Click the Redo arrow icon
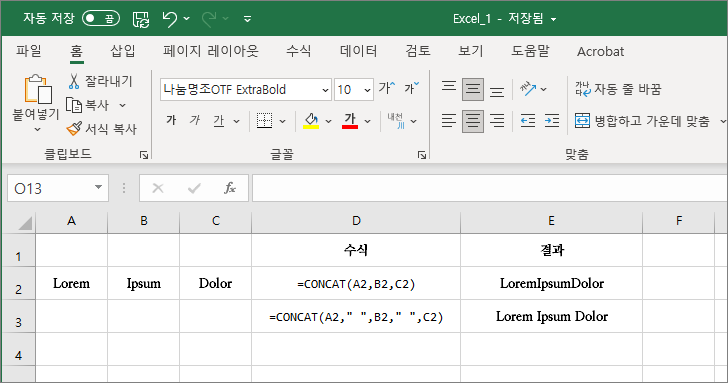 209,19
